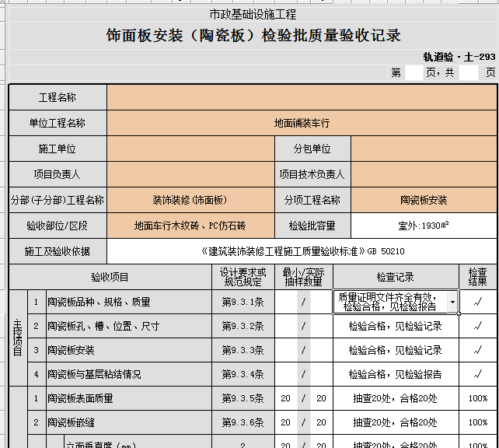
Task: Click the 陶瓷板嵌缝 item cell
Action: [x=129, y=422]
